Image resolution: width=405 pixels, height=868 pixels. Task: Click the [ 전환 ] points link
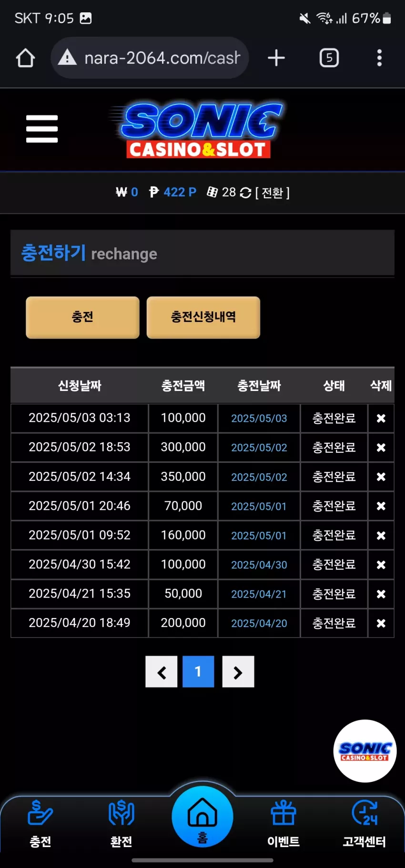[273, 192]
